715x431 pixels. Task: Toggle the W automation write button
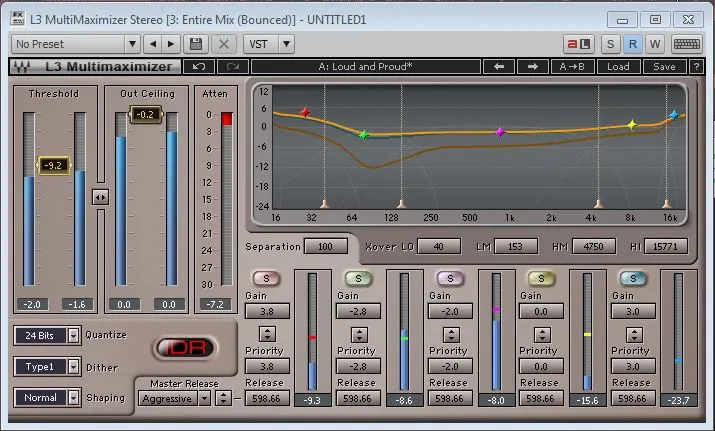coord(655,44)
